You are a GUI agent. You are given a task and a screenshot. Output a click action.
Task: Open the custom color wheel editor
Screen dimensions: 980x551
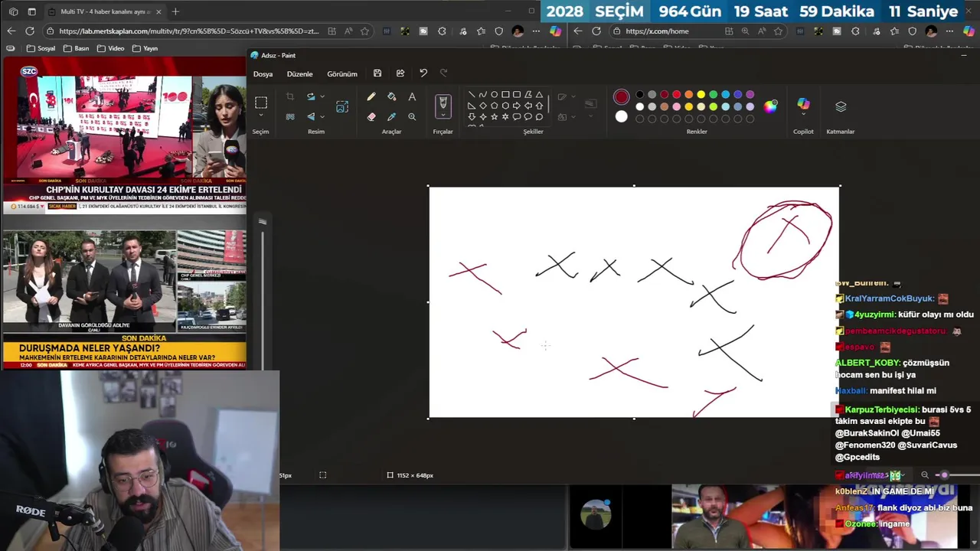point(770,106)
